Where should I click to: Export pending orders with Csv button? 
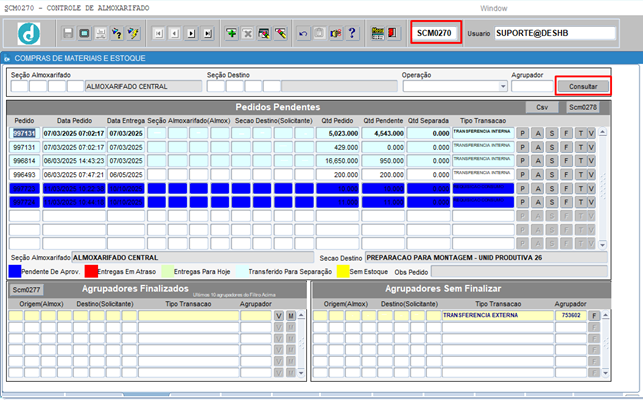542,107
